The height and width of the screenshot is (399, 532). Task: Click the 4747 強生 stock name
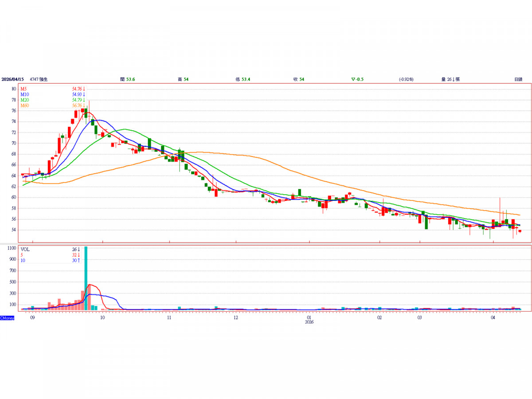(39, 79)
